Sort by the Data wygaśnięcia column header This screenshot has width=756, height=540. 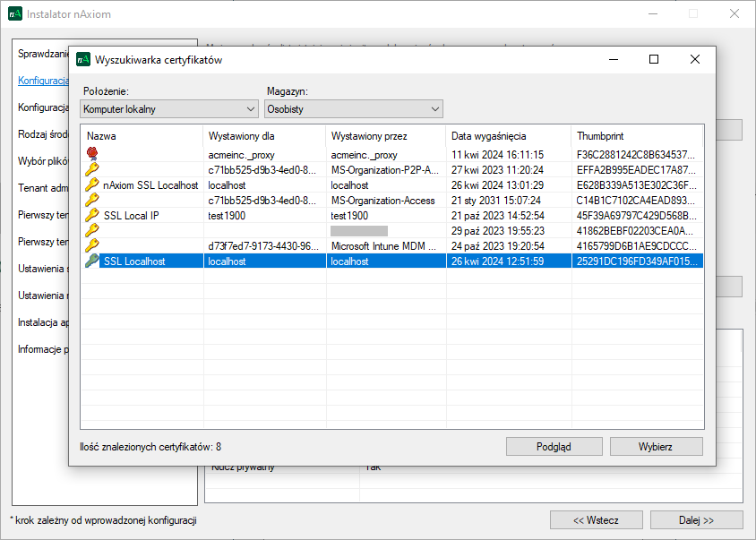[x=509, y=136]
